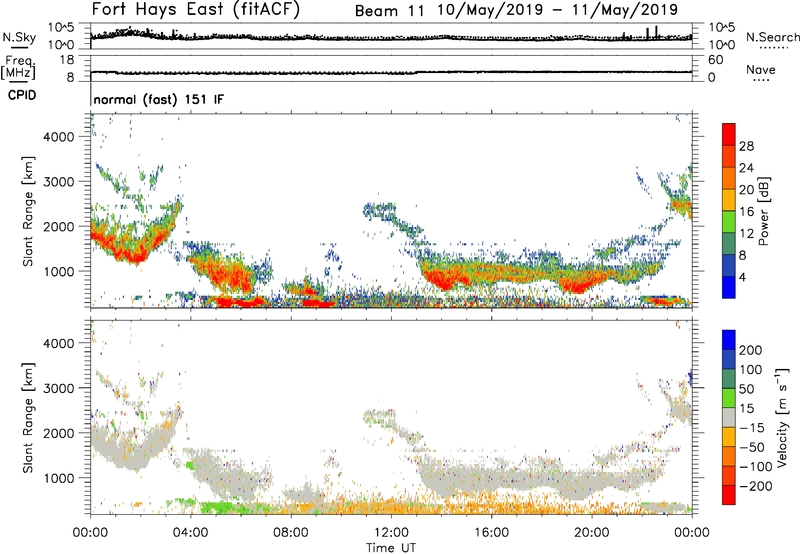Click the 'normal (fast) 151 IF' mode text
800x554 pixels.
coord(159,99)
